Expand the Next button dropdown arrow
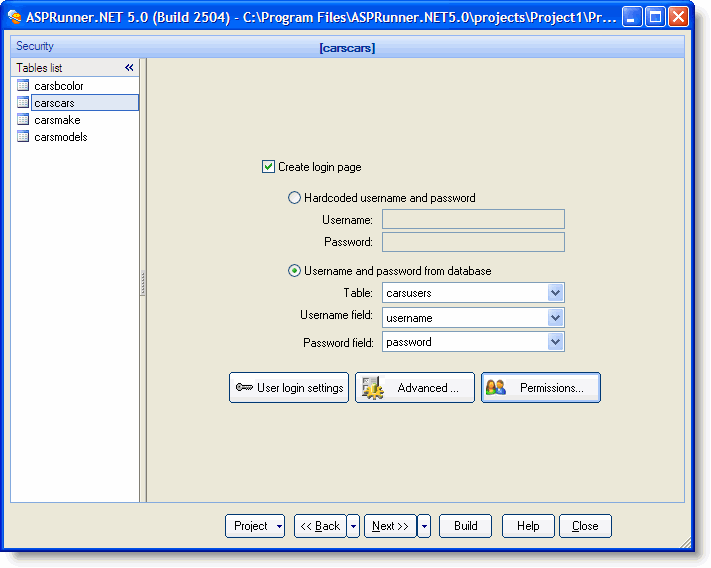This screenshot has width=711, height=568. (424, 526)
